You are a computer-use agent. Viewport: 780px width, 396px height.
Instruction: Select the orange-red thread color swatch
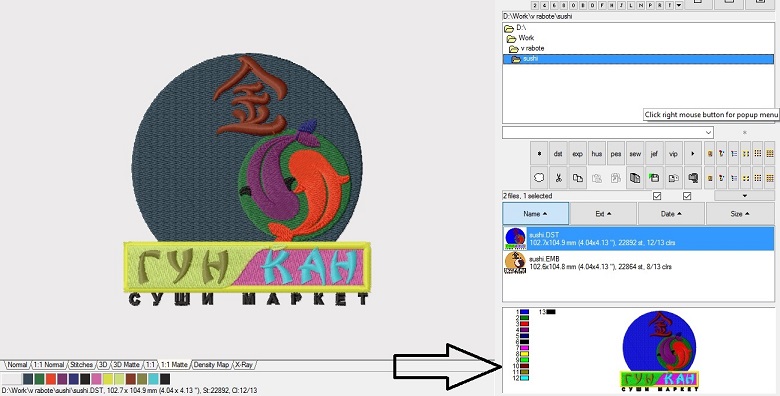click(x=50, y=379)
